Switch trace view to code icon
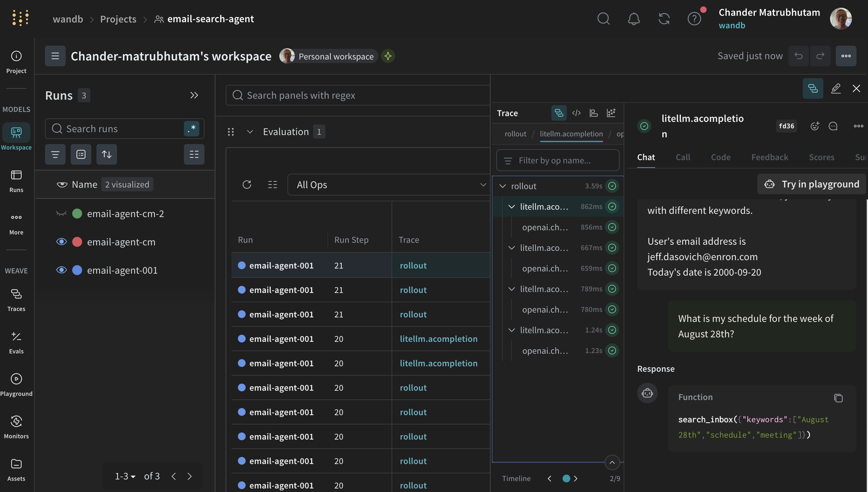 tap(576, 113)
